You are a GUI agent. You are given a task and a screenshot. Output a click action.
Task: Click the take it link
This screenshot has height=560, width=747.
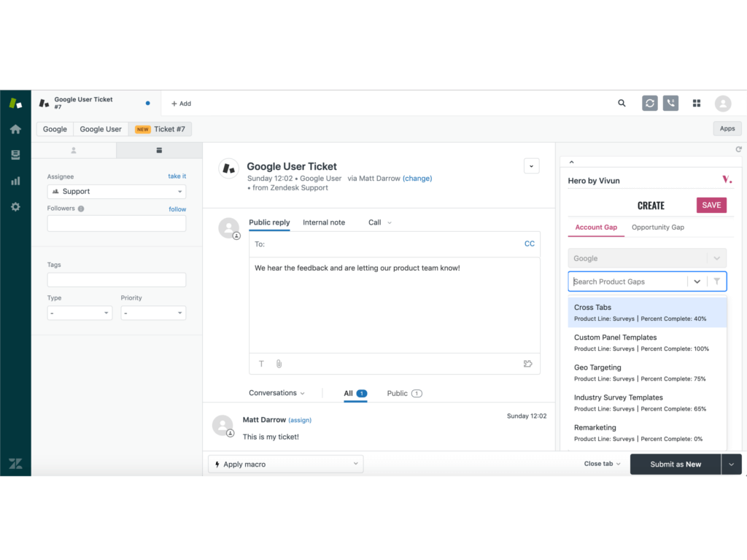pyautogui.click(x=177, y=176)
